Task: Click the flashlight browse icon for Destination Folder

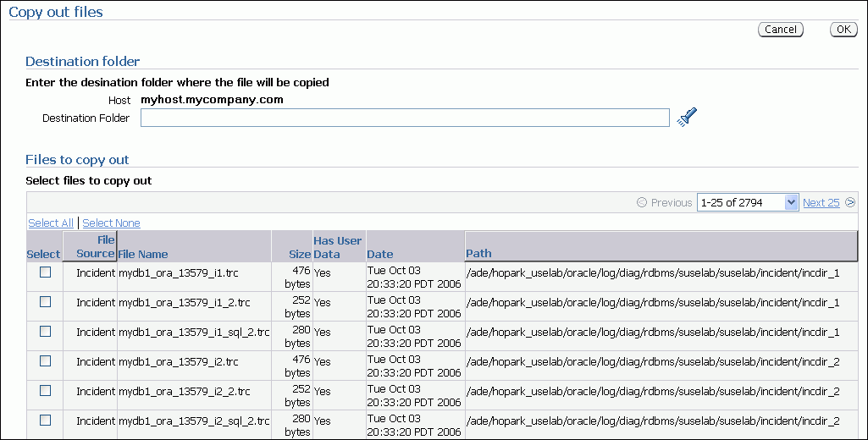Action: point(687,118)
